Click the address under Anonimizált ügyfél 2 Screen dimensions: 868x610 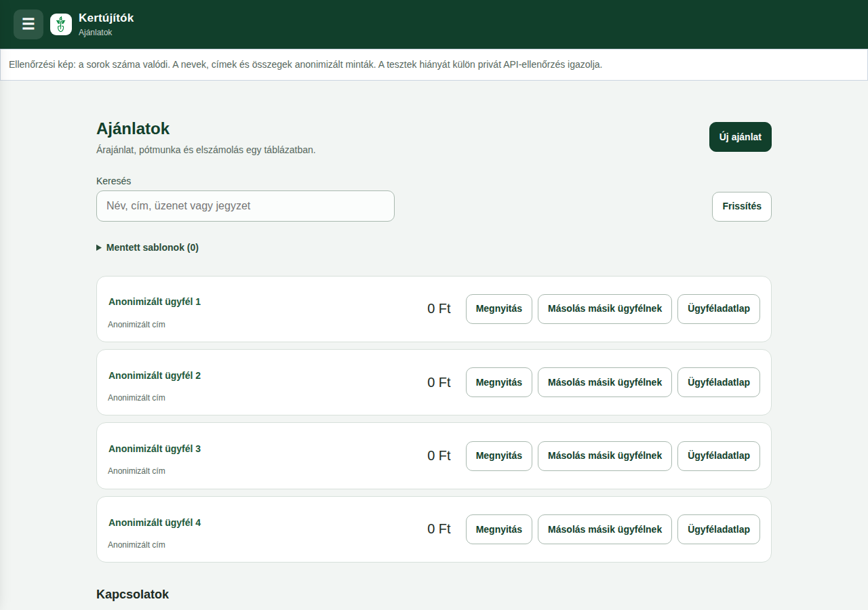pyautogui.click(x=136, y=398)
